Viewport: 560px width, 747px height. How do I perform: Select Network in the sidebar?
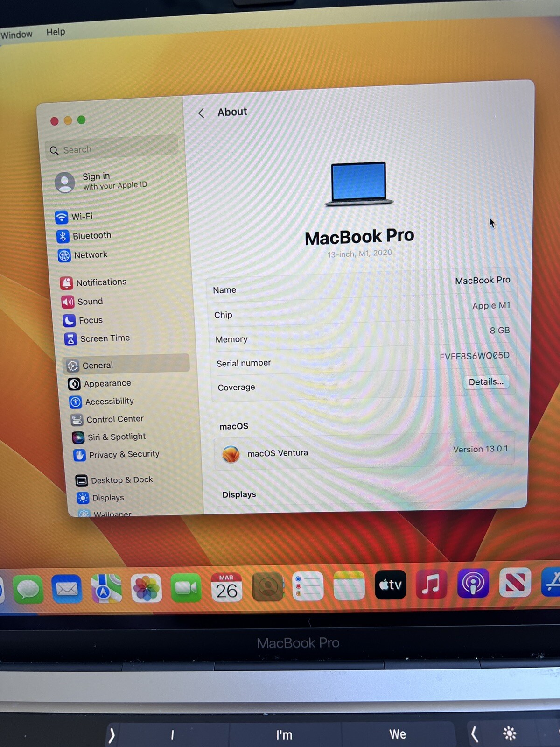point(83,255)
